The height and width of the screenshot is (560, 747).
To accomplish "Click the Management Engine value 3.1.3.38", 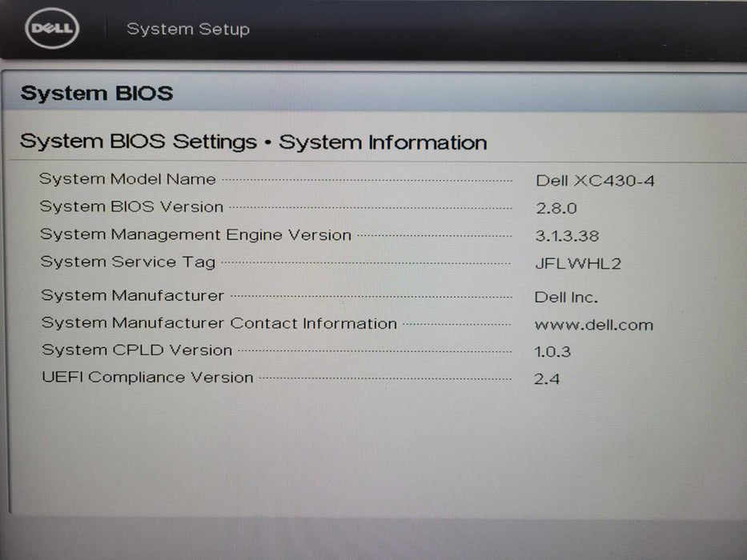I will (x=566, y=236).
